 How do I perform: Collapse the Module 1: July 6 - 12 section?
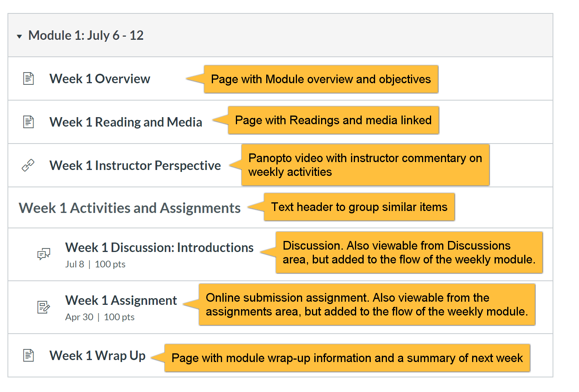pyautogui.click(x=19, y=36)
